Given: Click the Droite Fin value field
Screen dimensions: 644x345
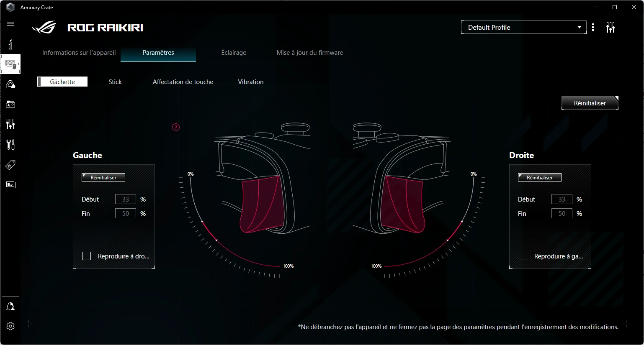Looking at the screenshot, I should [x=562, y=214].
